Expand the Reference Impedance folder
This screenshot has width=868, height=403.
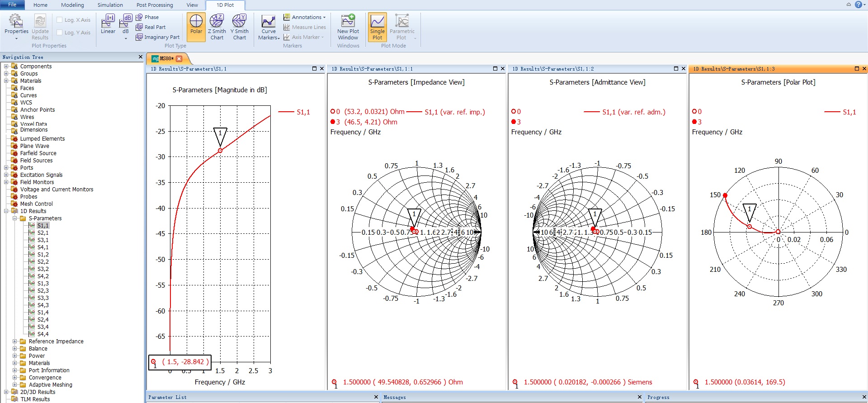pyautogui.click(x=15, y=341)
